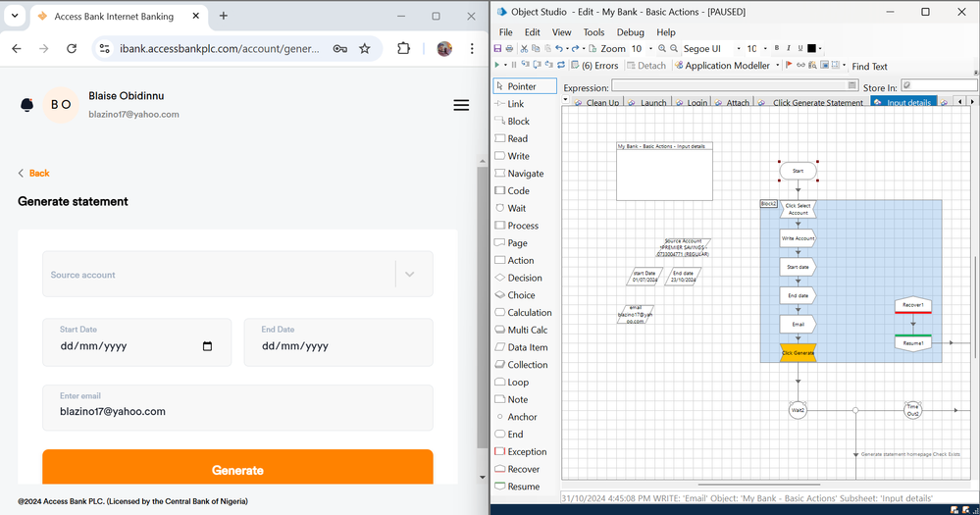Image resolution: width=980 pixels, height=515 pixels.
Task: Expand the Source account dropdown
Action: (x=410, y=275)
